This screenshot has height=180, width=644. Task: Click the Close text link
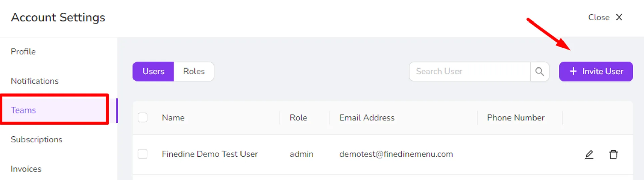pyautogui.click(x=599, y=17)
